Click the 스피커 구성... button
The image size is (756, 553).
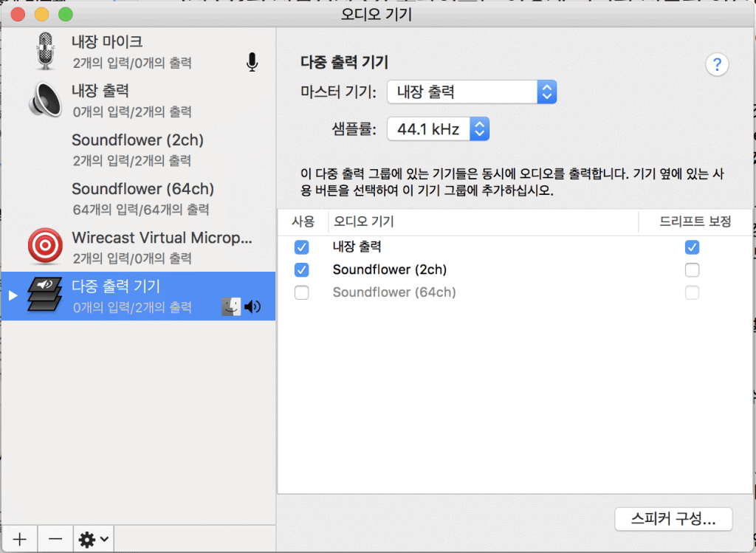[673, 519]
